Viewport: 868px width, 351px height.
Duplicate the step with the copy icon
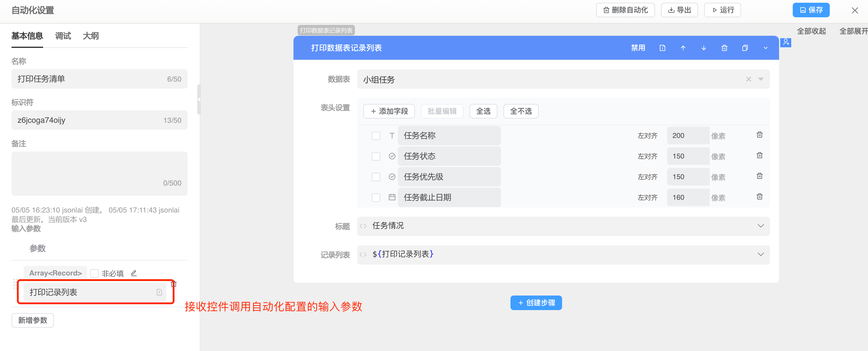click(745, 48)
